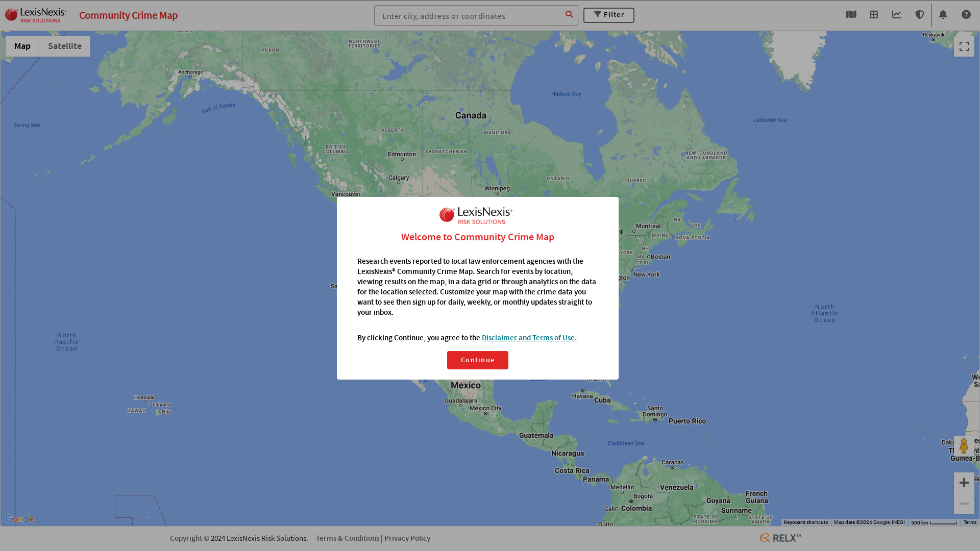Viewport: 980px width, 551px height.
Task: Click the Anchorage city label
Action: (x=190, y=72)
